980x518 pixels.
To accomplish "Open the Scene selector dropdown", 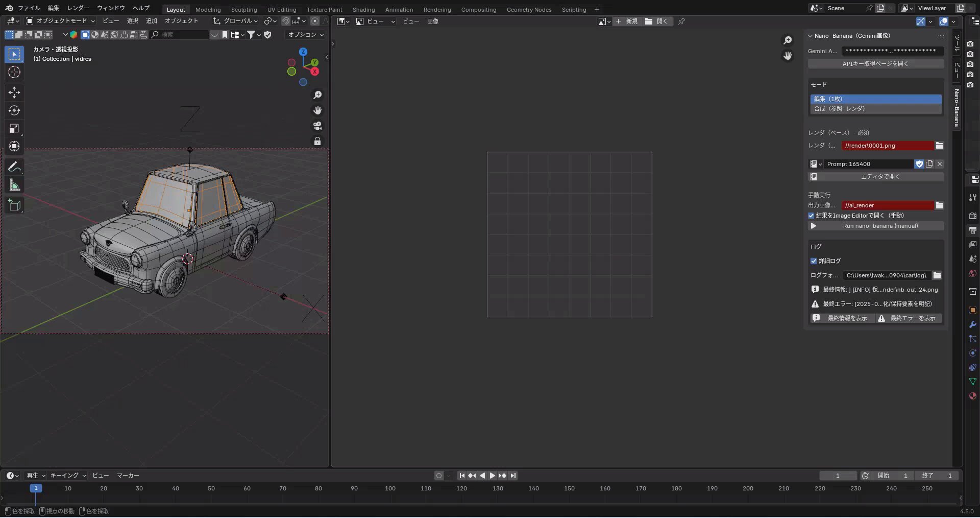I will 816,8.
